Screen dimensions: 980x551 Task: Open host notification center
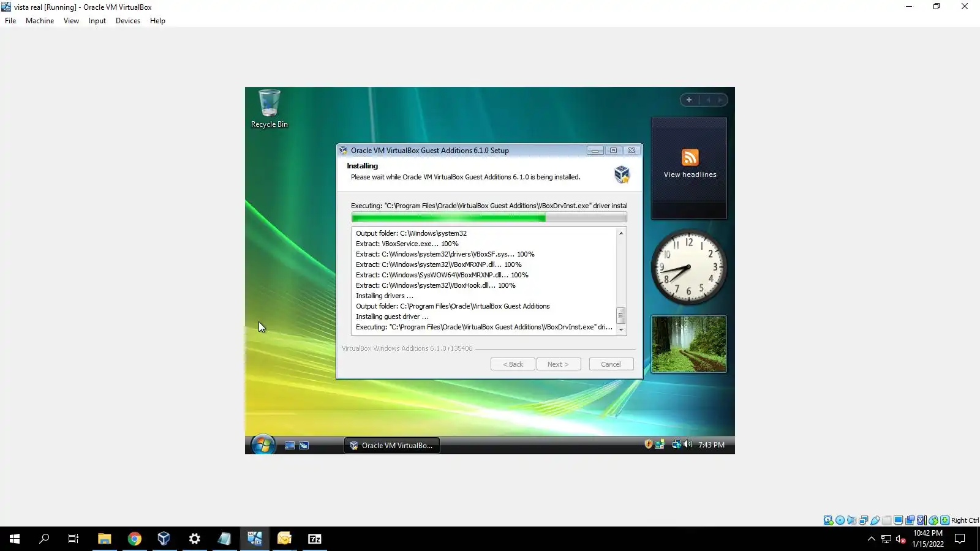click(960, 539)
